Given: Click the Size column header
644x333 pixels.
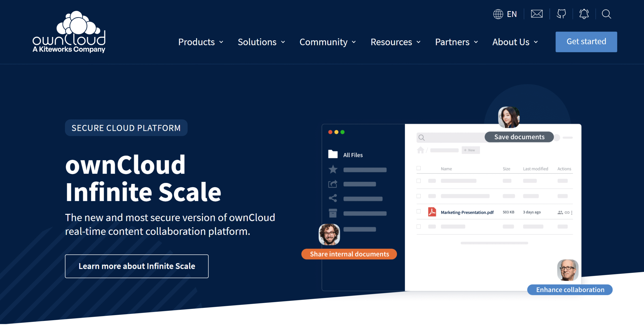Looking at the screenshot, I should pyautogui.click(x=506, y=169).
